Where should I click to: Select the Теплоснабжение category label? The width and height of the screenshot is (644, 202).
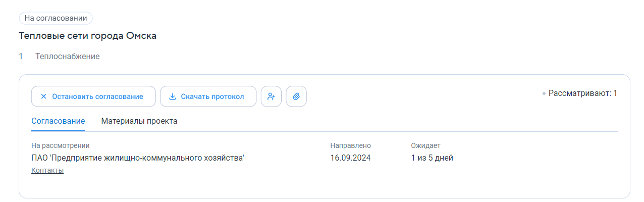click(x=68, y=57)
